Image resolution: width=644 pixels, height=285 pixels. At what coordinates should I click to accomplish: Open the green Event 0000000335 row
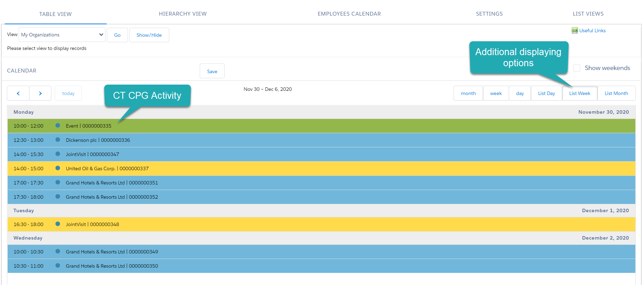[312, 126]
